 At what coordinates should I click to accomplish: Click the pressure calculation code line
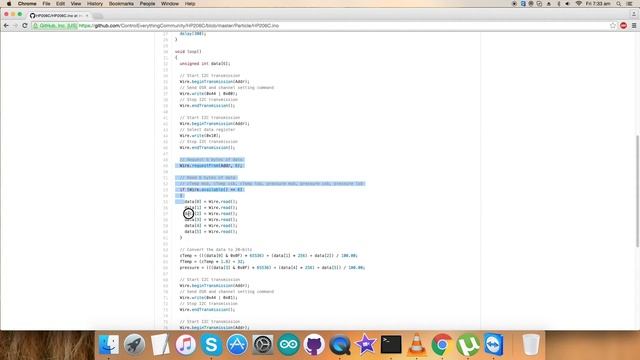click(x=272, y=268)
